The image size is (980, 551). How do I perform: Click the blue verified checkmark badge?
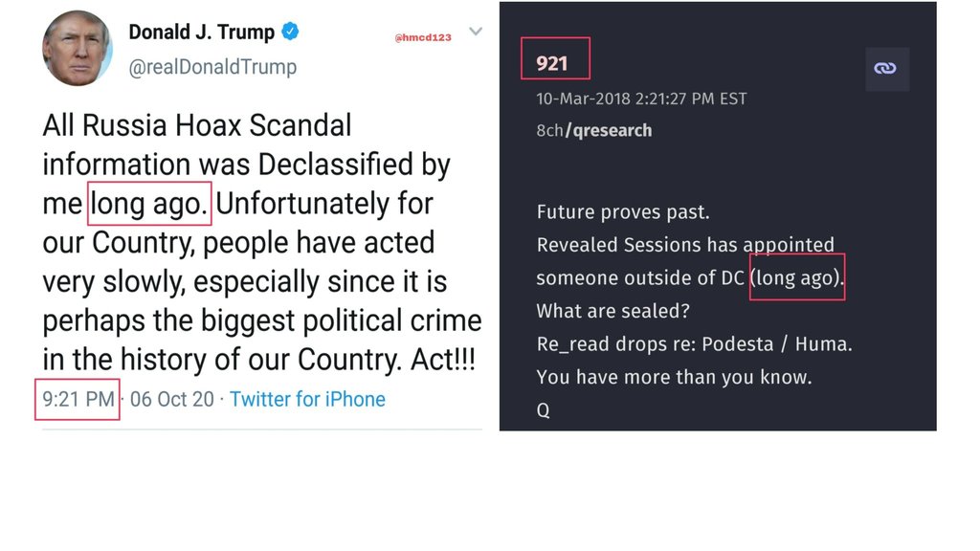tap(290, 32)
